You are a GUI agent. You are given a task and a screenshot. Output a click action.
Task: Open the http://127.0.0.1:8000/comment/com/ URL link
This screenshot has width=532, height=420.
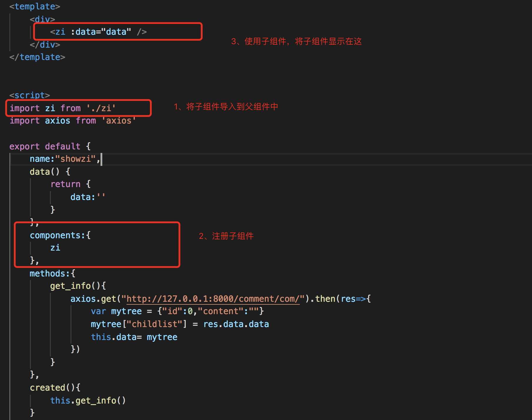tap(213, 299)
